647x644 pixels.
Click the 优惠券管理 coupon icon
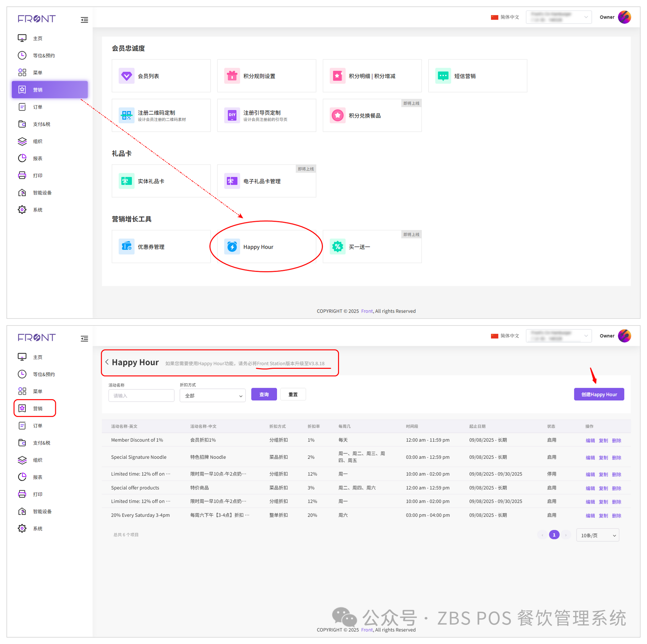click(x=126, y=247)
